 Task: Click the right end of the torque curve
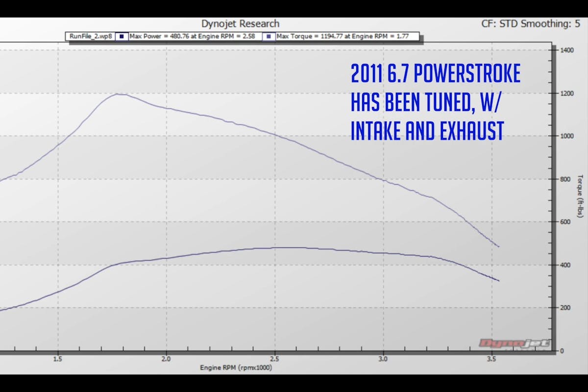(x=498, y=246)
